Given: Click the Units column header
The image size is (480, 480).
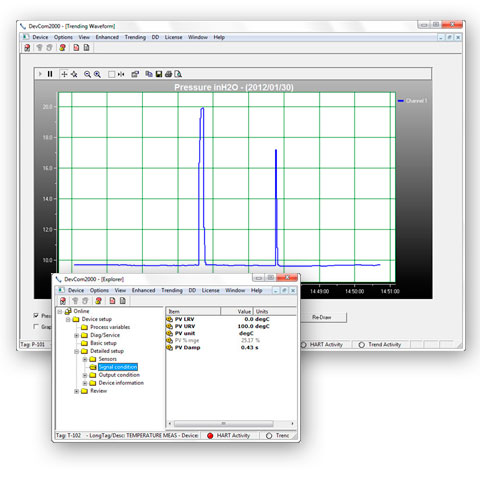Looking at the screenshot, I should (275, 311).
